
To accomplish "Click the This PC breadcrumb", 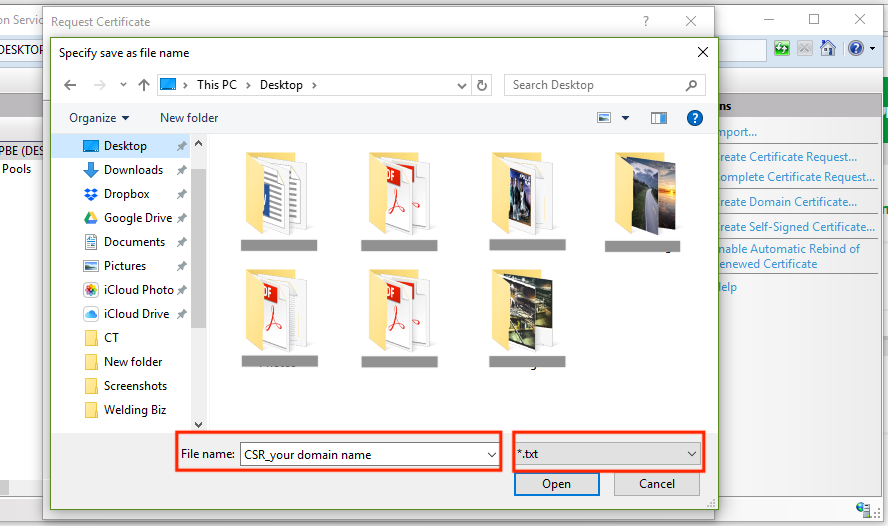I will tap(216, 85).
